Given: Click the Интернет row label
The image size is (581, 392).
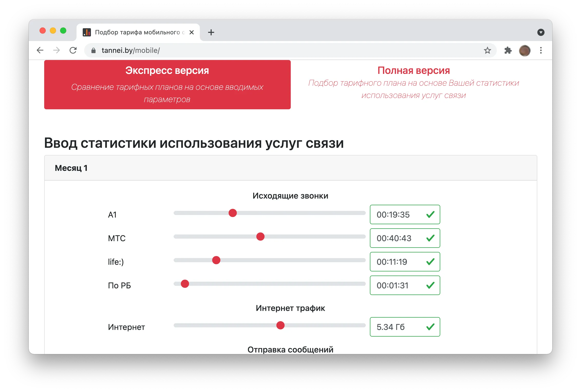Looking at the screenshot, I should 126,327.
